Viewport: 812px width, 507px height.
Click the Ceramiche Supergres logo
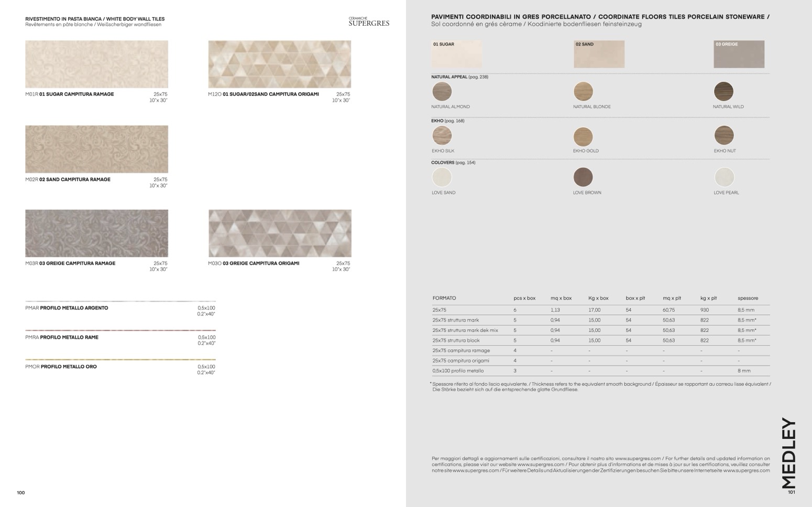(x=369, y=21)
